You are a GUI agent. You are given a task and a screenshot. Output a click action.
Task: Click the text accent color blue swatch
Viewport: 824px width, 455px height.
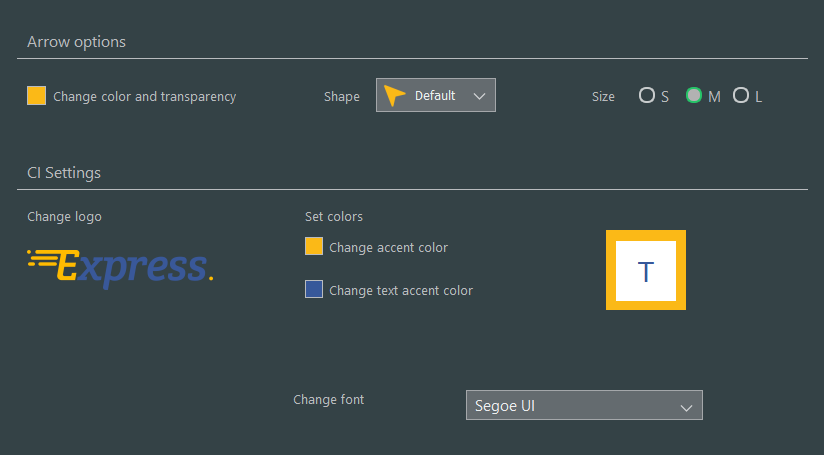[314, 289]
